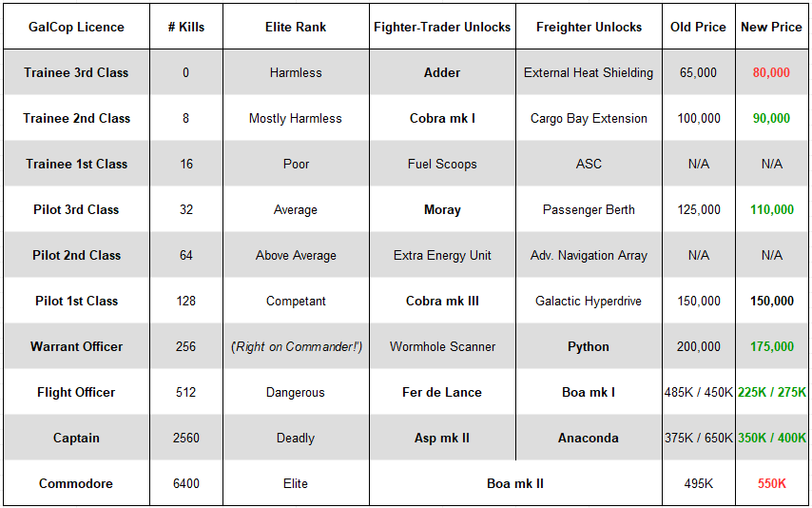Select the Wormhole Scanner cell
Image resolution: width=812 pixels, height=508 pixels.
(x=442, y=346)
